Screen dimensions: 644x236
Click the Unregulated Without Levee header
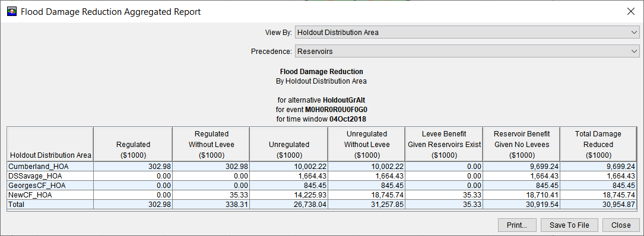tap(366, 145)
